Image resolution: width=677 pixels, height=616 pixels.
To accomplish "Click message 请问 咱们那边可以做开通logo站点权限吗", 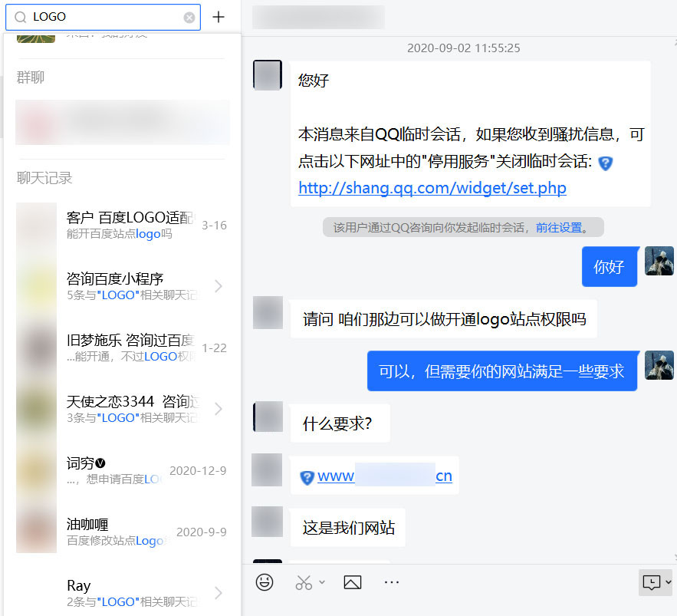I will pyautogui.click(x=444, y=319).
